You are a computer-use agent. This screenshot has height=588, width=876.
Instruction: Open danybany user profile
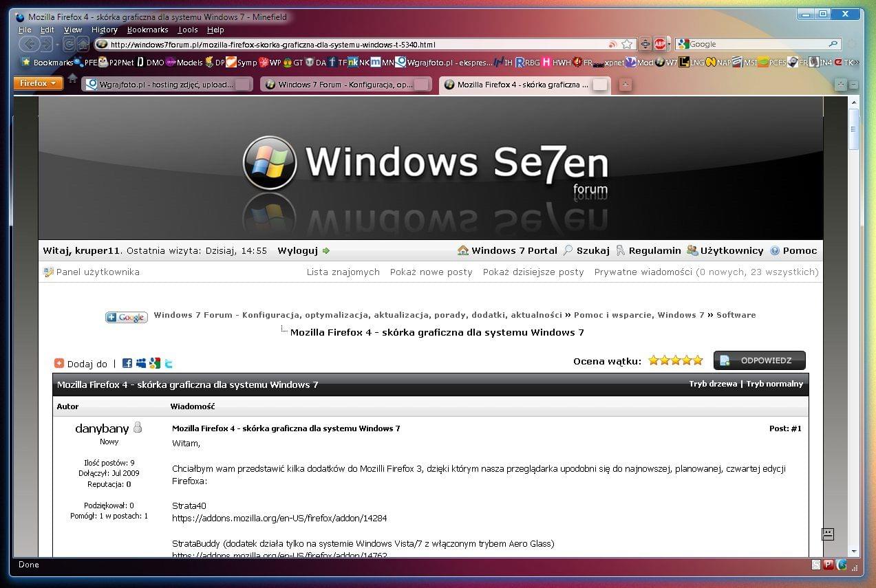102,428
